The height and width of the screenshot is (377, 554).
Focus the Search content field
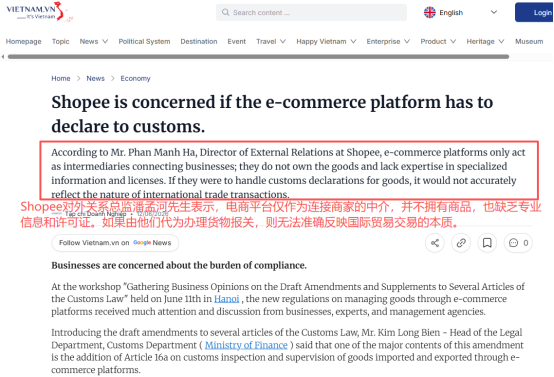tap(311, 12)
